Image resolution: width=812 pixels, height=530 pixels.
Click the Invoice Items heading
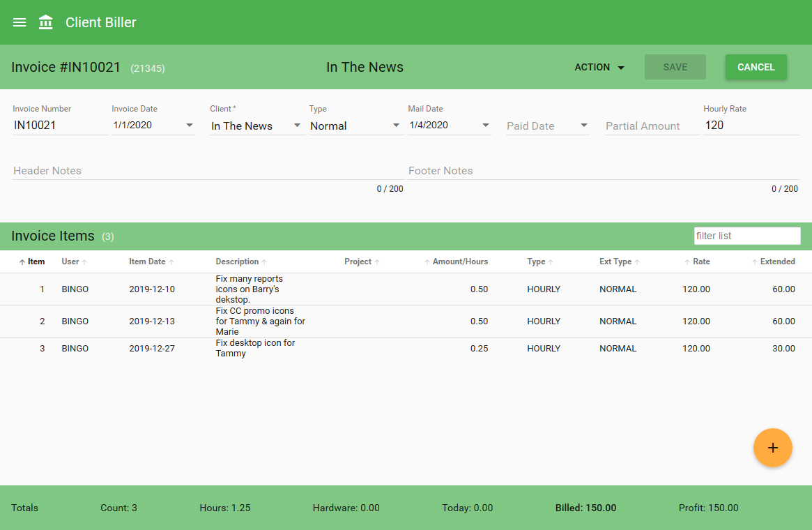tap(53, 236)
